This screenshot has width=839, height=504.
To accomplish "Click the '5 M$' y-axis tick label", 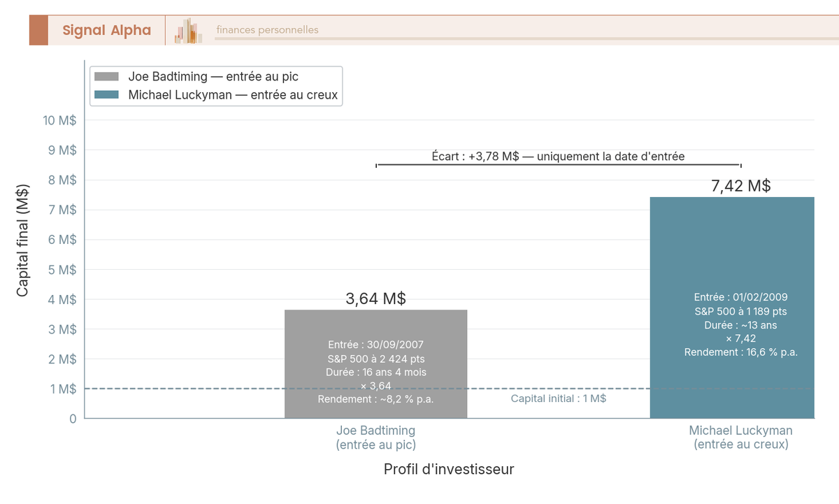I will pyautogui.click(x=63, y=269).
